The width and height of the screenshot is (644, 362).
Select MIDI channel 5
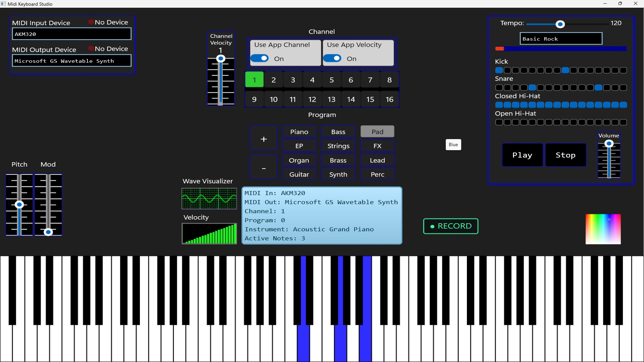(x=332, y=80)
